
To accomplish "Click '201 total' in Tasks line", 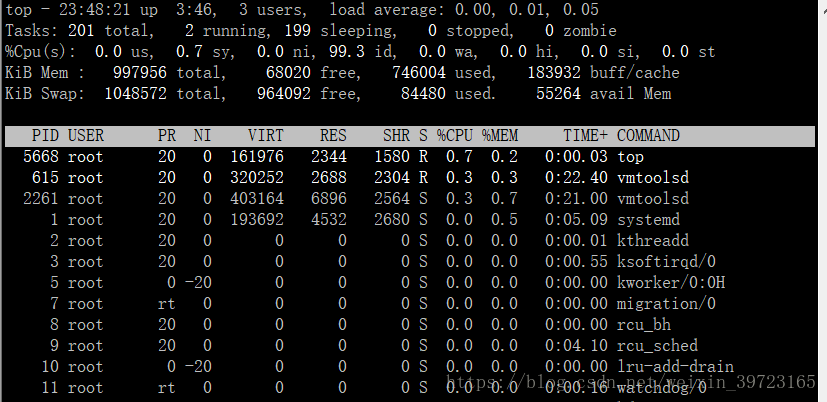I will (110, 31).
